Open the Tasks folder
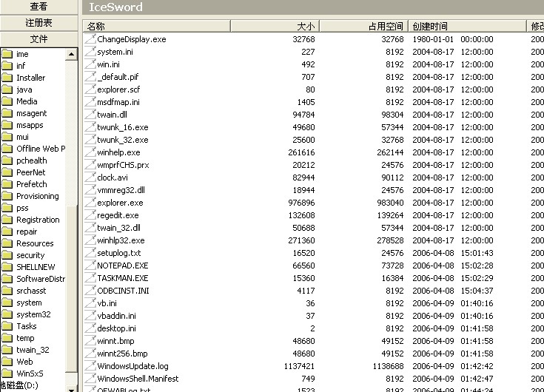The image size is (544, 392). pos(27,326)
